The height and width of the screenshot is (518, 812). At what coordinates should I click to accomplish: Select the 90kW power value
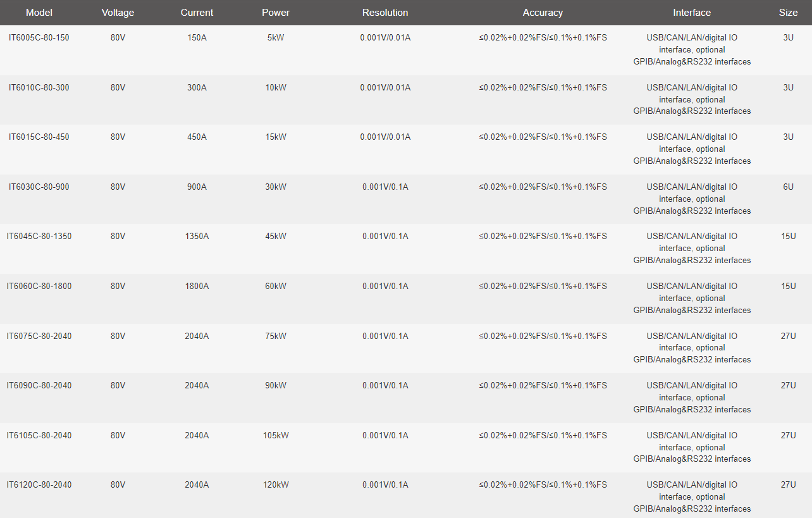[x=276, y=386]
